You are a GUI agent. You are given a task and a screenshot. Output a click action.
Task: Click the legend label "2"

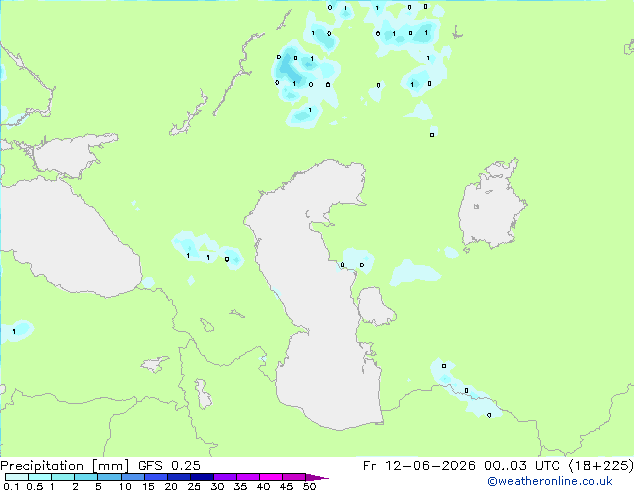tap(75, 486)
